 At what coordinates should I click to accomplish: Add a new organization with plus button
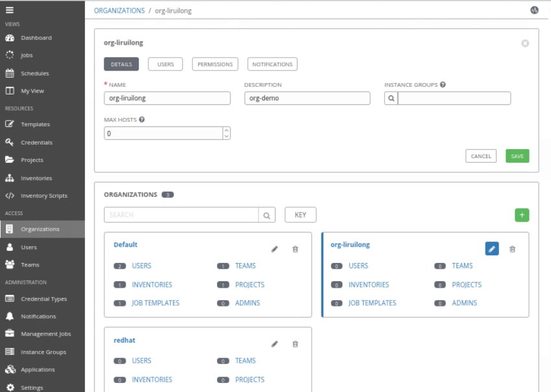tap(522, 215)
